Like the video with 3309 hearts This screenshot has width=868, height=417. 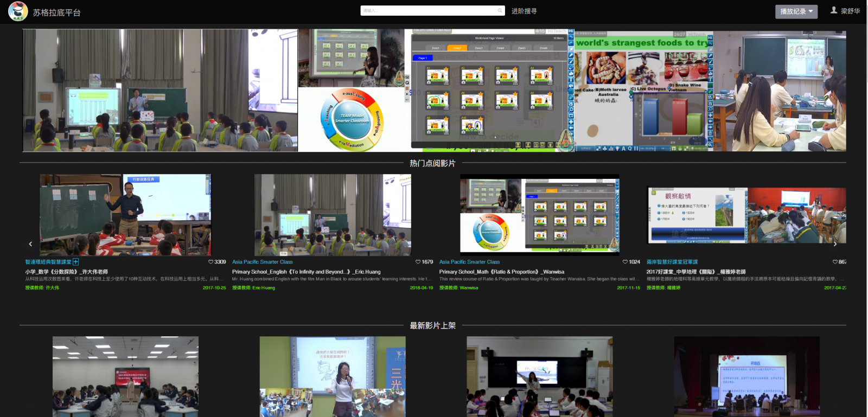[211, 262]
